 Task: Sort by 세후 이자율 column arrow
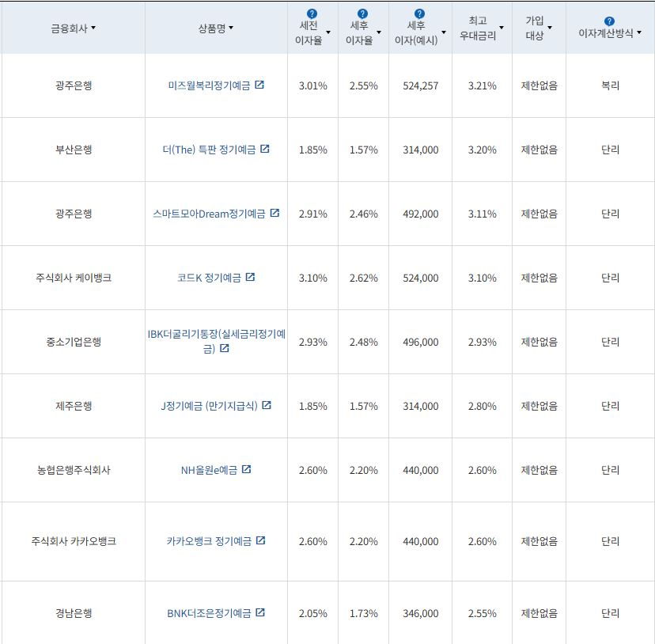379,32
